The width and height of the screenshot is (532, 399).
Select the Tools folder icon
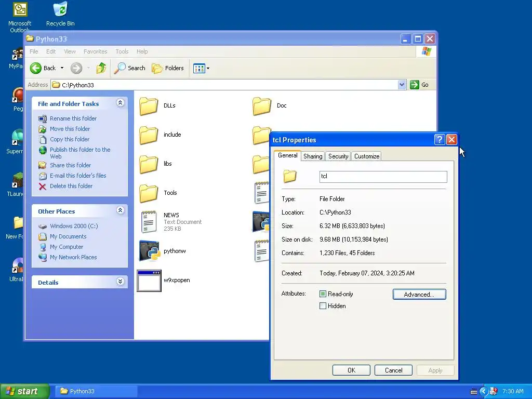click(x=149, y=193)
